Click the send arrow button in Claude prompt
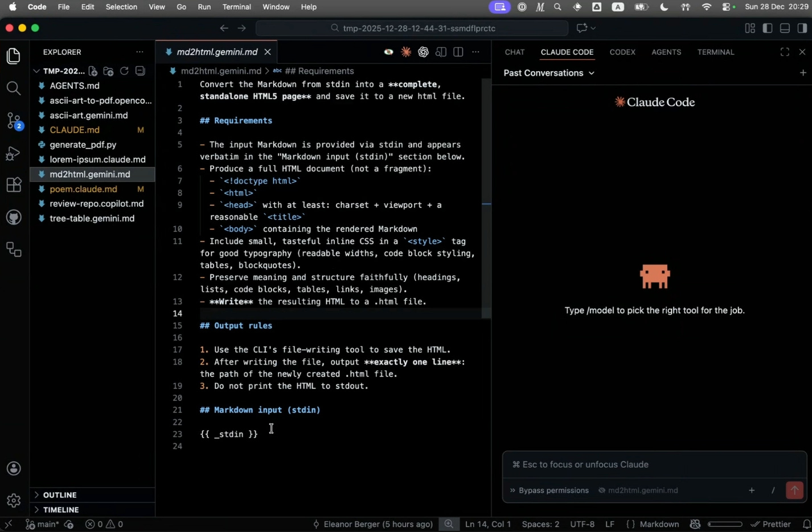Viewport: 812px width, 532px height. (x=794, y=490)
